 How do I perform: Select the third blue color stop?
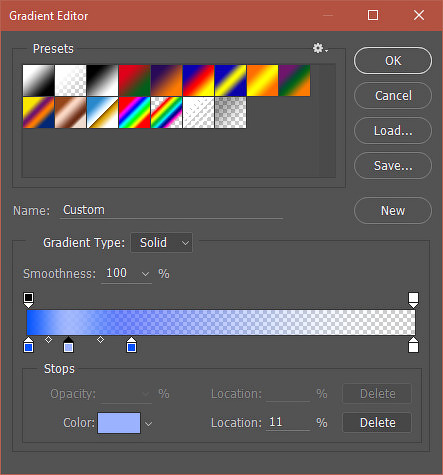point(132,345)
